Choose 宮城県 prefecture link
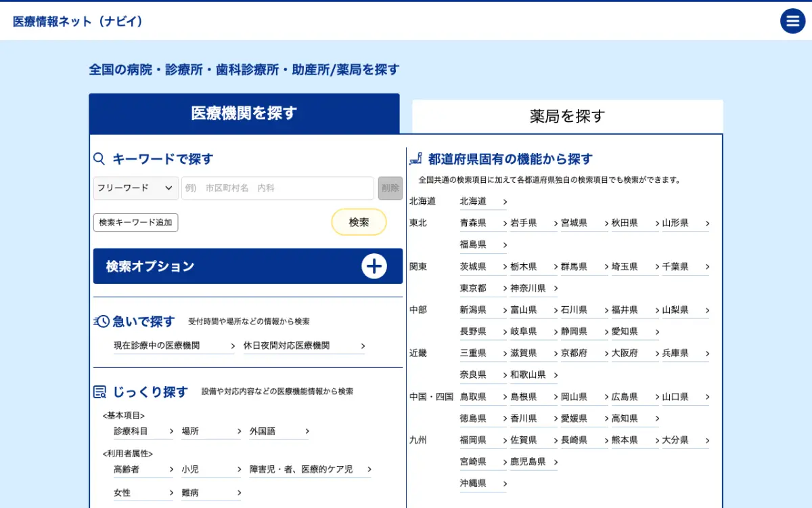This screenshot has width=812, height=508. point(585,224)
